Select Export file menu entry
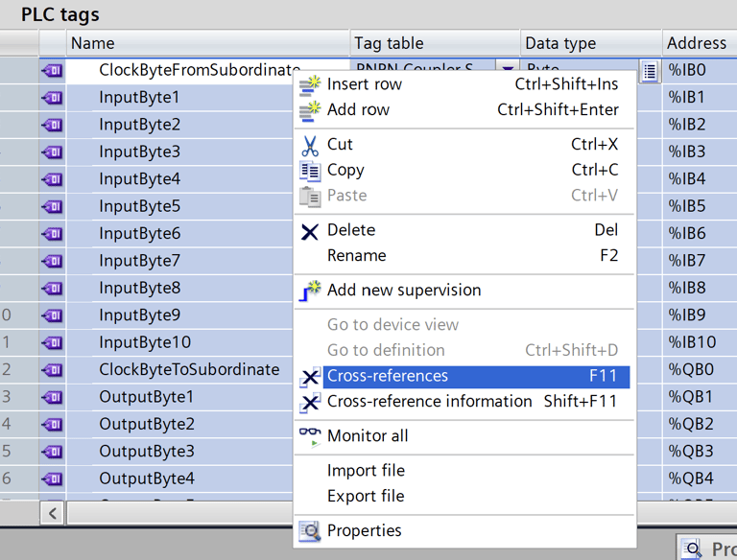The image size is (737, 560). pyautogui.click(x=366, y=496)
